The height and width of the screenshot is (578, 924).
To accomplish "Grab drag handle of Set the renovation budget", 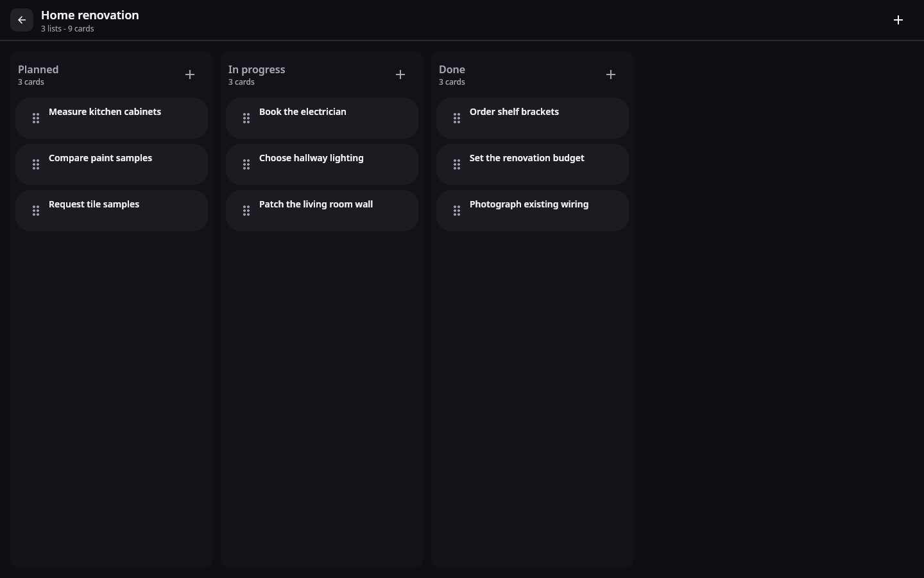I will tap(457, 164).
